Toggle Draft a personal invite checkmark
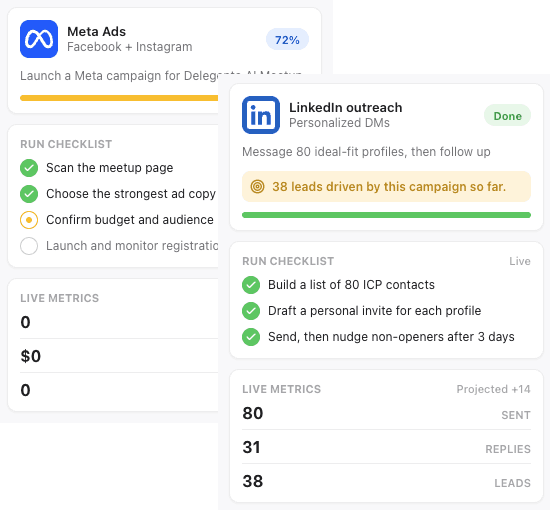Screen dimensions: 550x510 pos(251,311)
